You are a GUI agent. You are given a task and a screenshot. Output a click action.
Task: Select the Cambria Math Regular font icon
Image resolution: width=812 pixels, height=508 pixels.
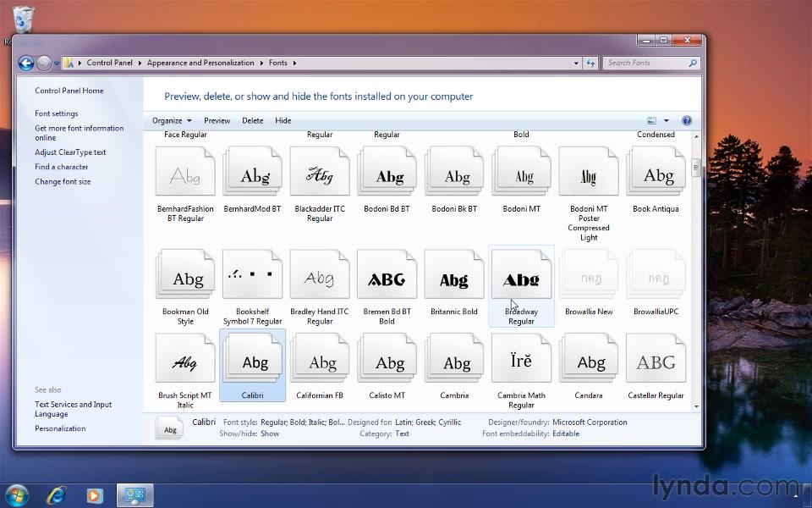pos(522,358)
